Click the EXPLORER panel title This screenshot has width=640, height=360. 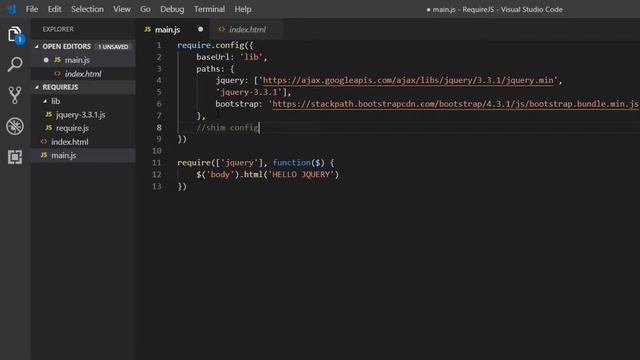click(x=58, y=29)
